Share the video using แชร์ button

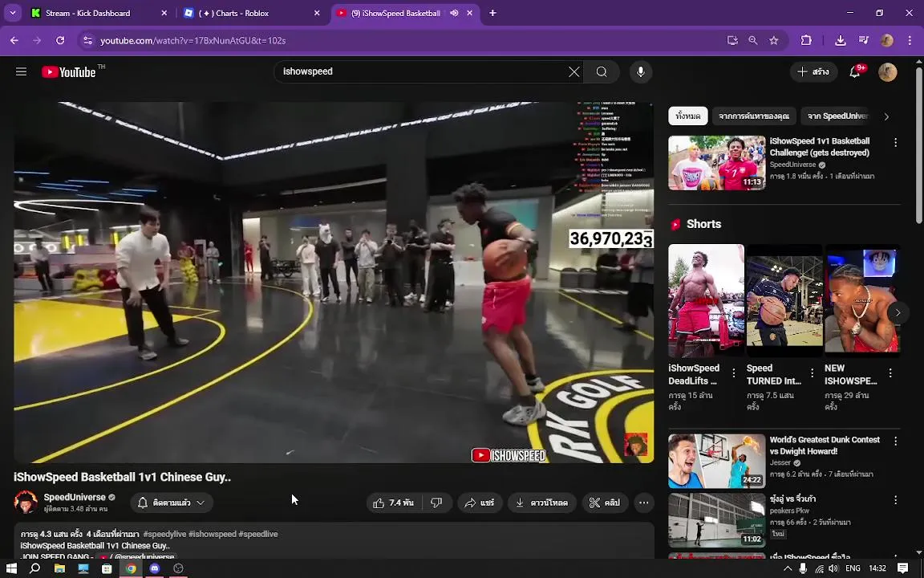(480, 503)
